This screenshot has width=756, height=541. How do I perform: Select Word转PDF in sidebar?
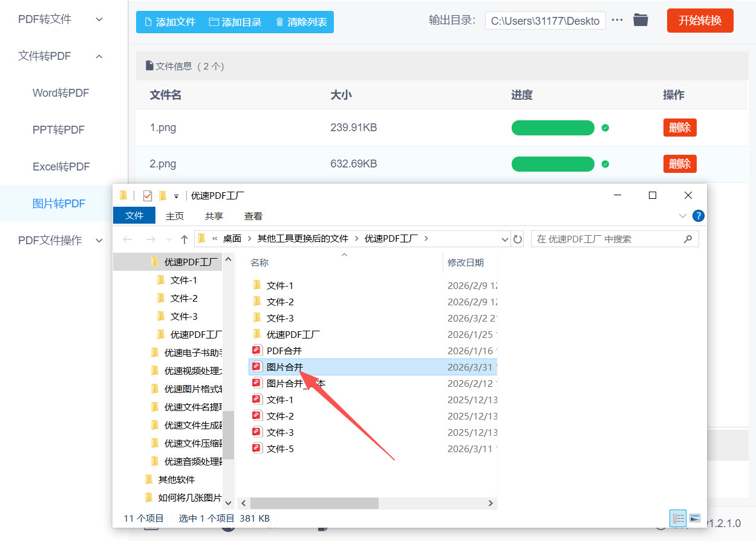click(60, 93)
